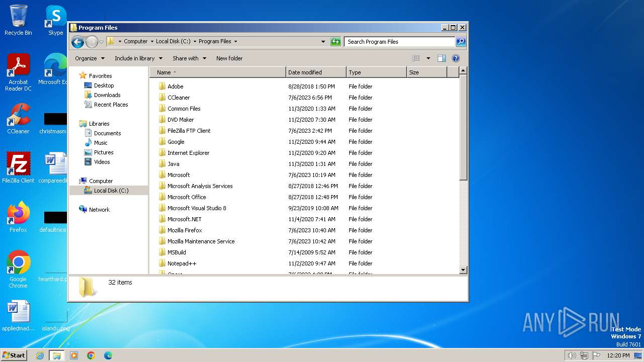Viewport: 644px width, 362px height.
Task: Select Computer in the navigation pane
Action: 101,181
